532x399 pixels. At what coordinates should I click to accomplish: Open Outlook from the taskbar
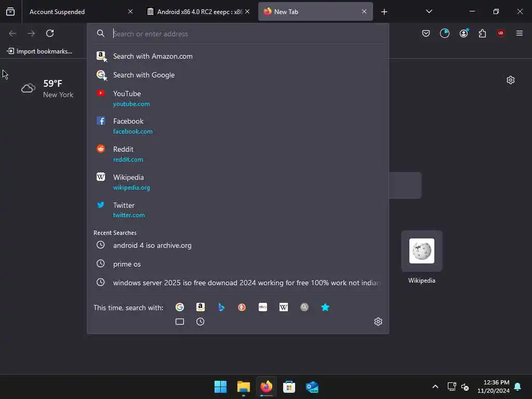pos(312,387)
